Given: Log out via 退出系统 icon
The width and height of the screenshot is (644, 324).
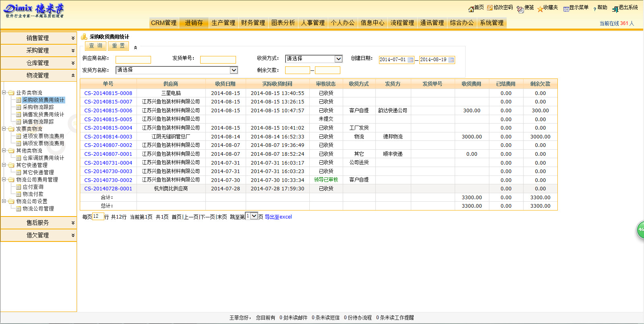Looking at the screenshot, I should (615, 9).
